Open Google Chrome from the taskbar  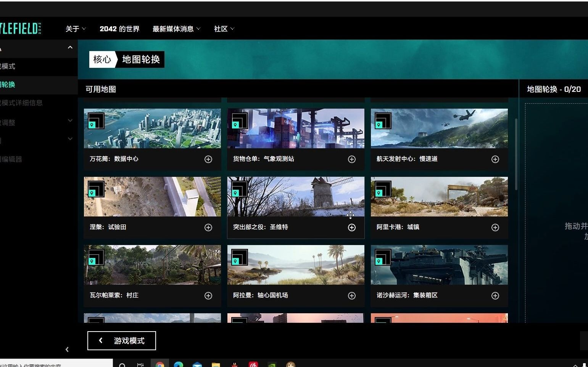[160, 365]
